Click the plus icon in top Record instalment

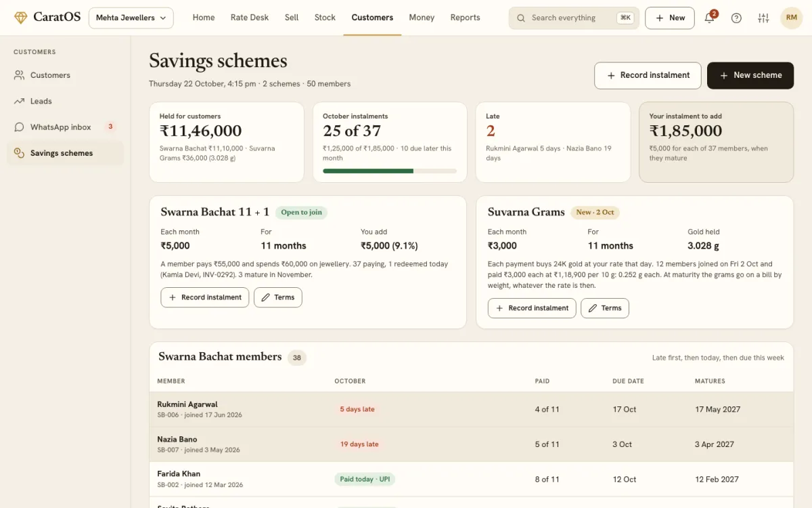(x=611, y=75)
